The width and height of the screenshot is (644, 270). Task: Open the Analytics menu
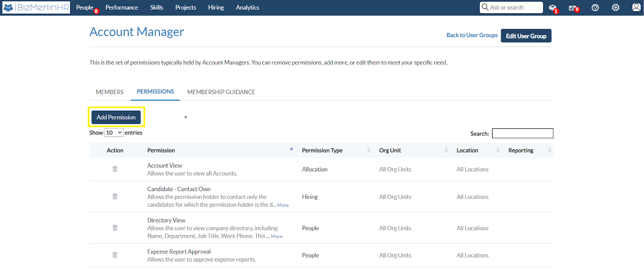pyautogui.click(x=248, y=8)
